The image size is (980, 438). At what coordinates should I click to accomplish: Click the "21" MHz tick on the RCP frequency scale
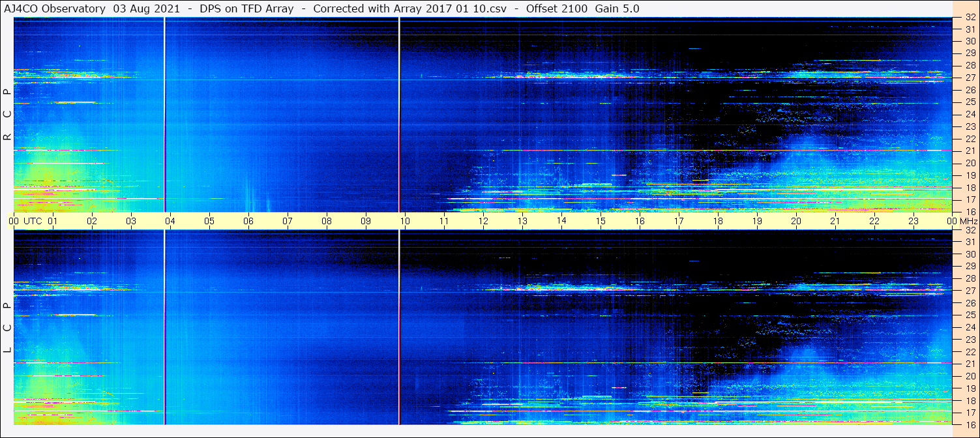[970, 151]
